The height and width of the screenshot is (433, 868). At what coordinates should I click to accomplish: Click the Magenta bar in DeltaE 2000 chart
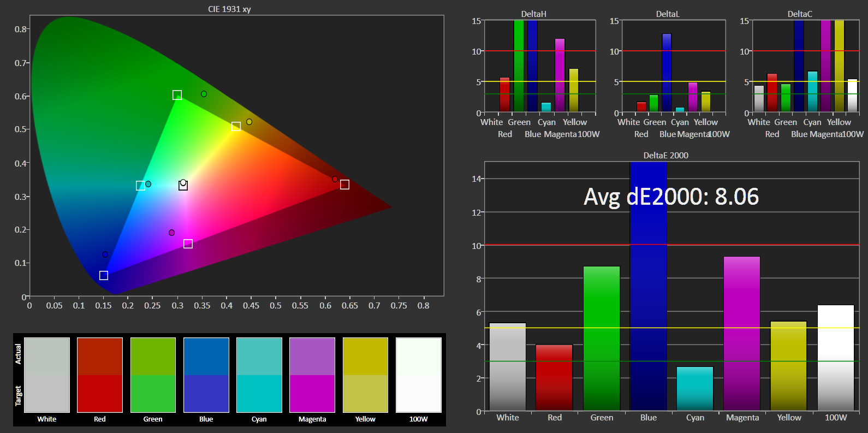(742, 333)
